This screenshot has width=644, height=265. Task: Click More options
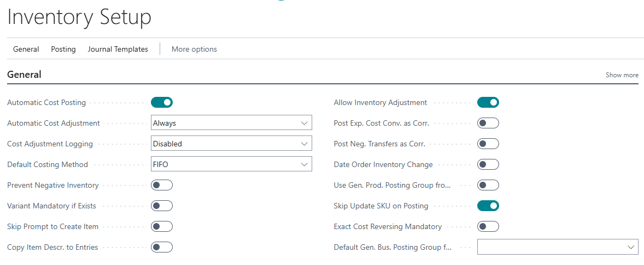[195, 49]
